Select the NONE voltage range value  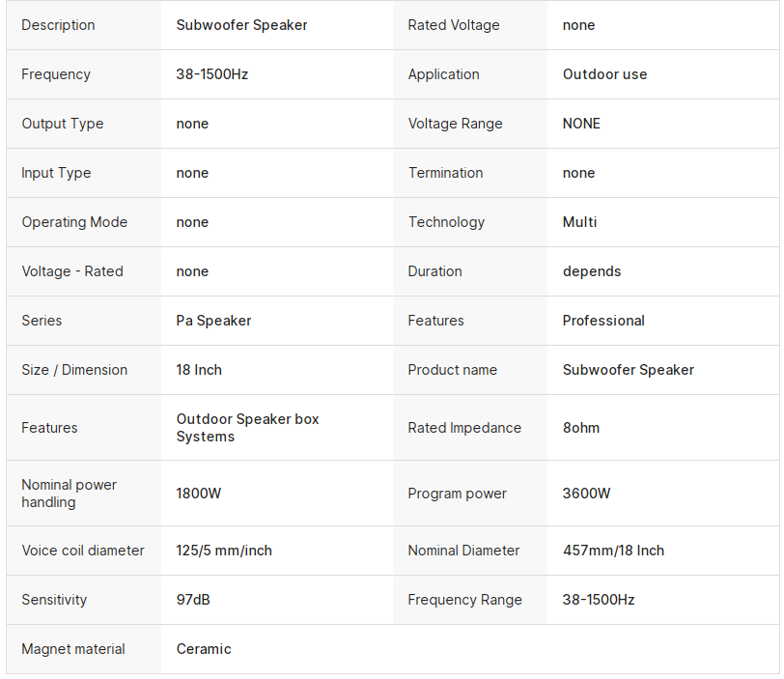click(581, 124)
